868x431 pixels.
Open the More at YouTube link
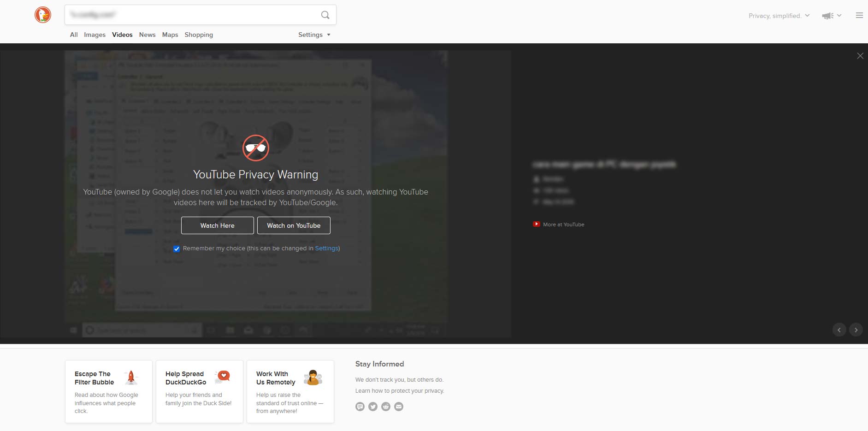pyautogui.click(x=563, y=224)
